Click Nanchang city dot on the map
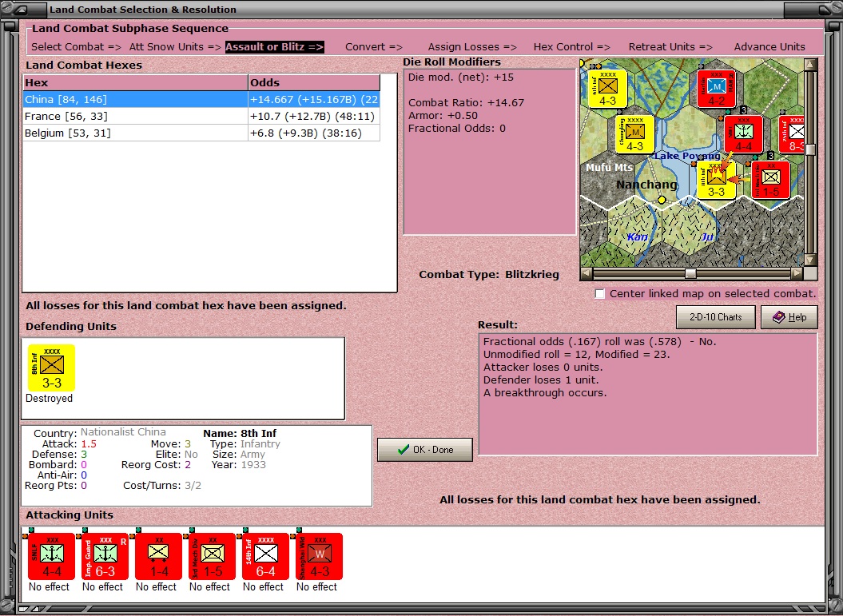 coord(662,200)
